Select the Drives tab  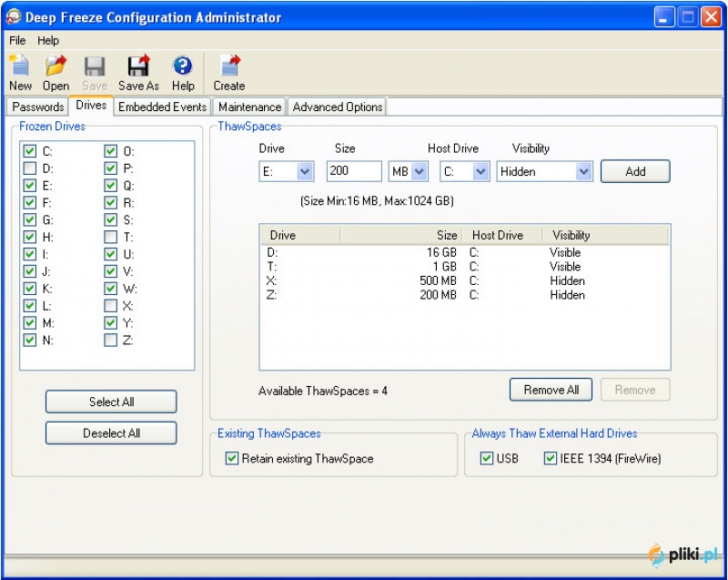coord(91,106)
